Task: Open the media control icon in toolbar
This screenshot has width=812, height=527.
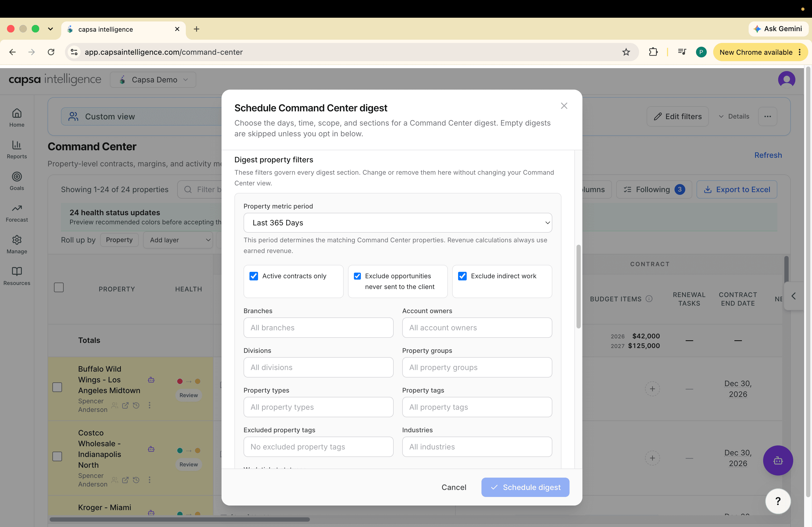Action: pos(682,52)
